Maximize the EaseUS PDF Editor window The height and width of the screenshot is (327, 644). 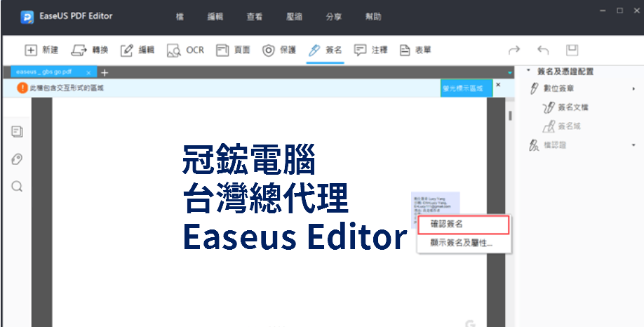[619, 11]
